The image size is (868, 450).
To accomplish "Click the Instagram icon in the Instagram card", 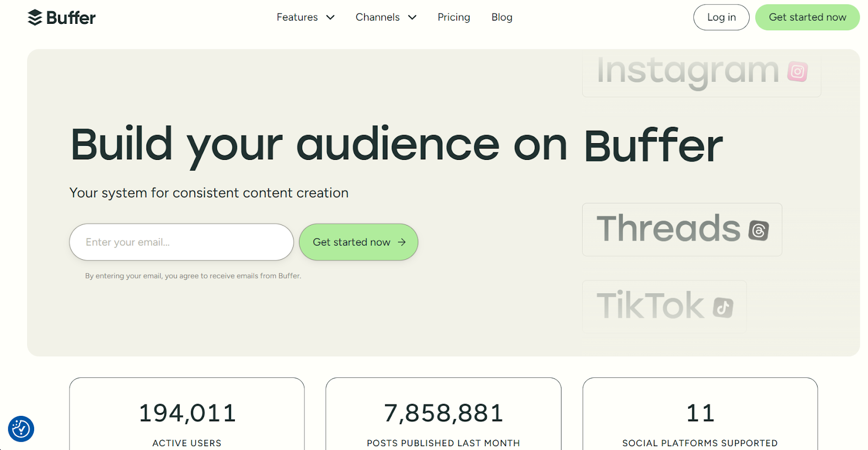I will (797, 72).
